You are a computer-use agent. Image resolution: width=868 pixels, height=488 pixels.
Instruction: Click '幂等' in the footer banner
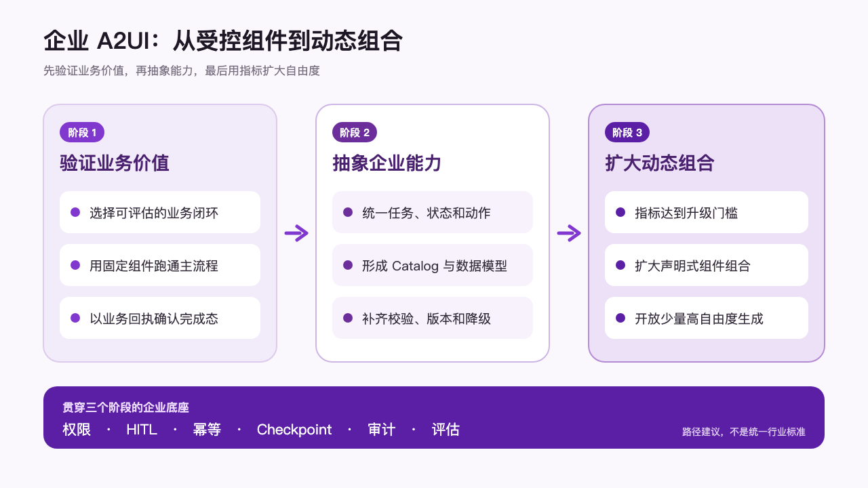[207, 429]
